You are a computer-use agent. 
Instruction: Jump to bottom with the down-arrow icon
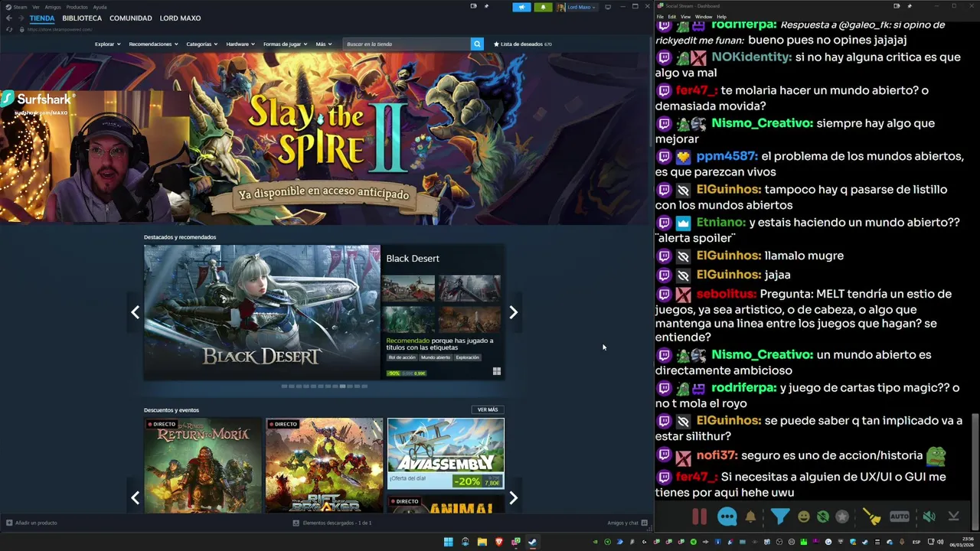pyautogui.click(x=953, y=517)
